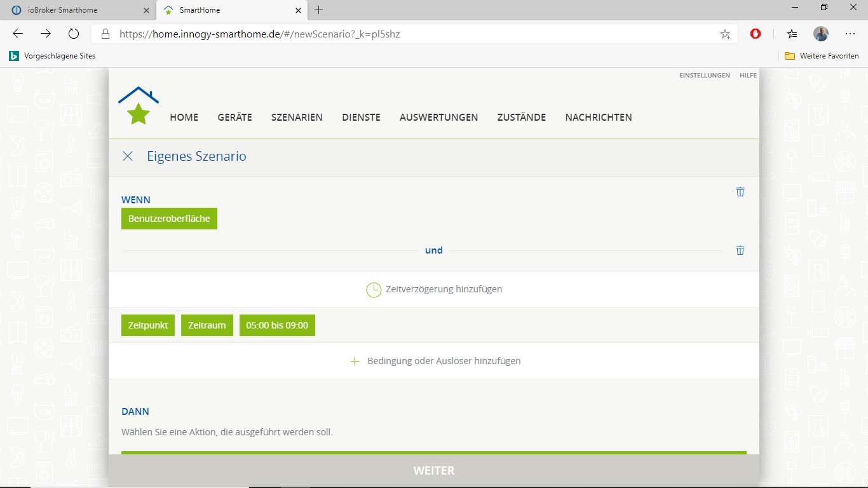The height and width of the screenshot is (488, 868).
Task: Select the Benutzeroberfläche trigger button
Action: [169, 219]
